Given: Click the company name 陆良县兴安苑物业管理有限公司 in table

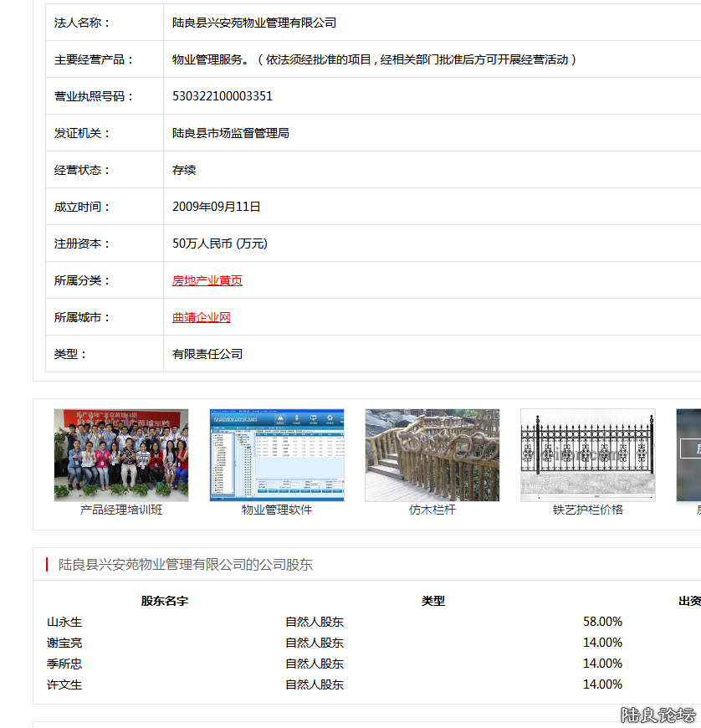Looking at the screenshot, I should coord(254,23).
